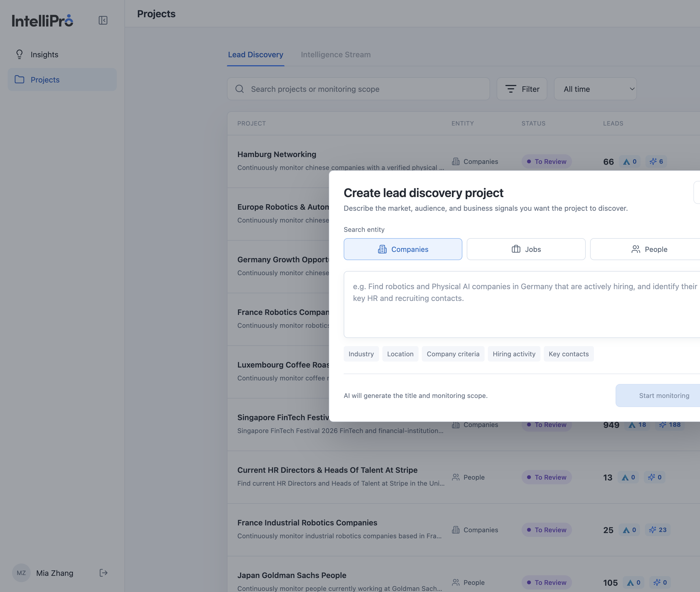
Task: Click the sparkle badge showing 23
Action: coord(658,530)
